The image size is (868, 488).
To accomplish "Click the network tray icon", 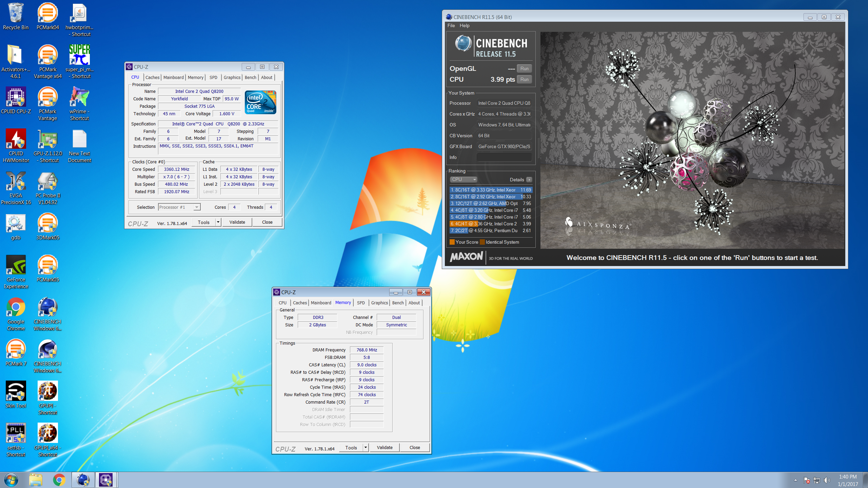I will tap(817, 480).
